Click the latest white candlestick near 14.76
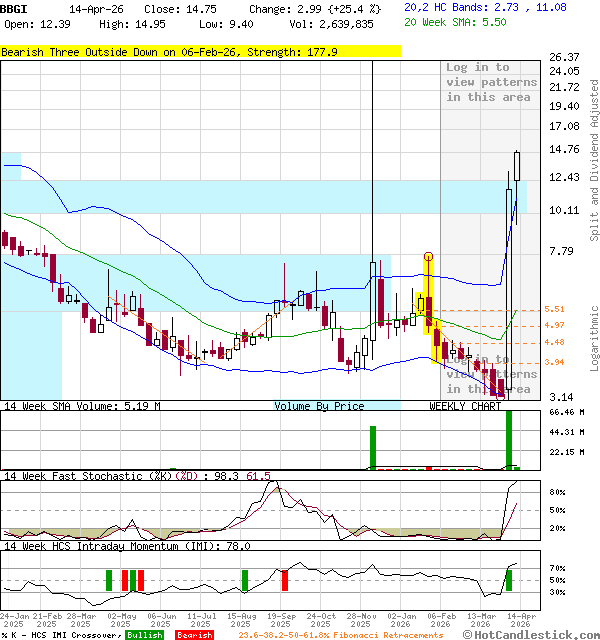 pos(517,165)
